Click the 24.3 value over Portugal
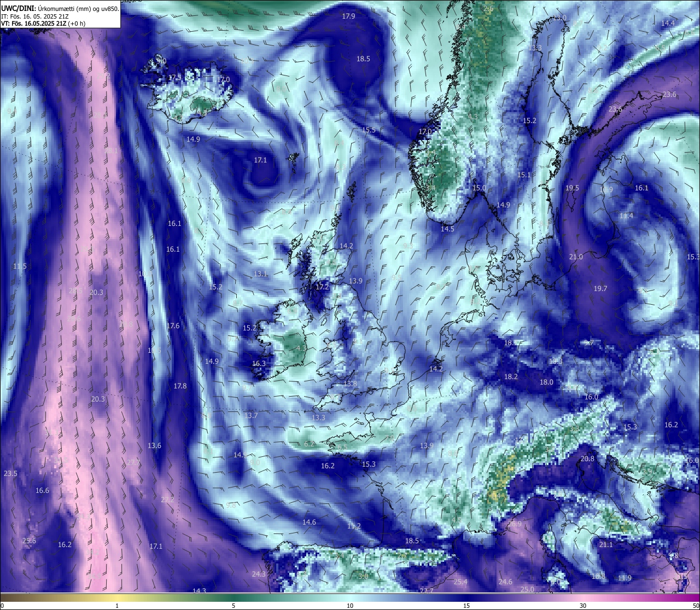This screenshot has width=700, height=610. tap(259, 574)
